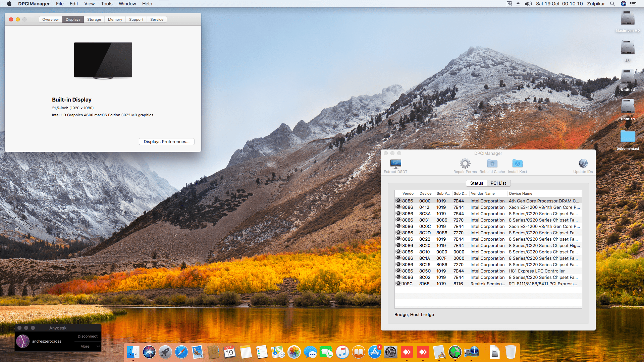This screenshot has width=644, height=362.
Task: Click the Extract DSDT toolbar icon
Action: 395,164
